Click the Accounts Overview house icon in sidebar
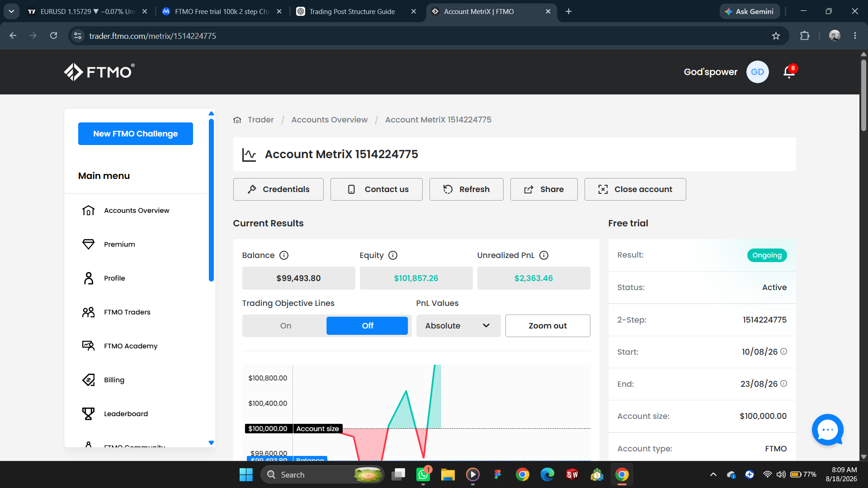The image size is (868, 488). 89,211
